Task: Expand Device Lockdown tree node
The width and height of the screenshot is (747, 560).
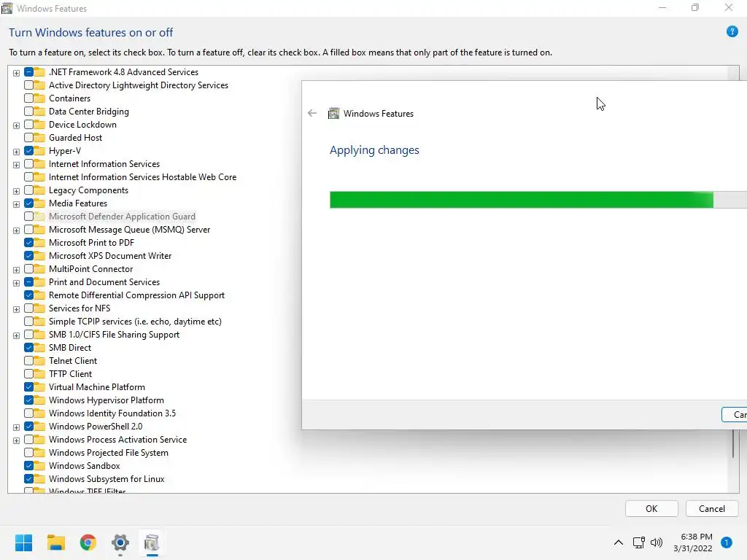Action: 16,125
